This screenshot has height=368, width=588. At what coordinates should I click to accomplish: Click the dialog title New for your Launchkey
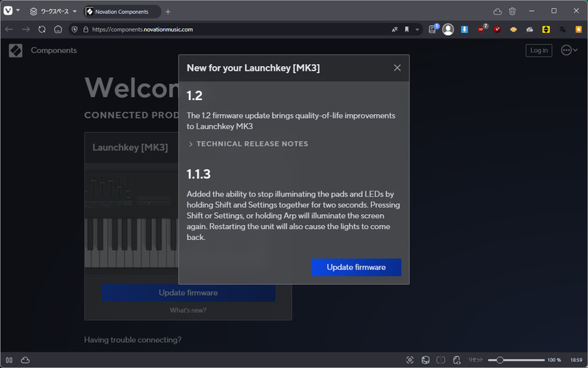pyautogui.click(x=253, y=68)
